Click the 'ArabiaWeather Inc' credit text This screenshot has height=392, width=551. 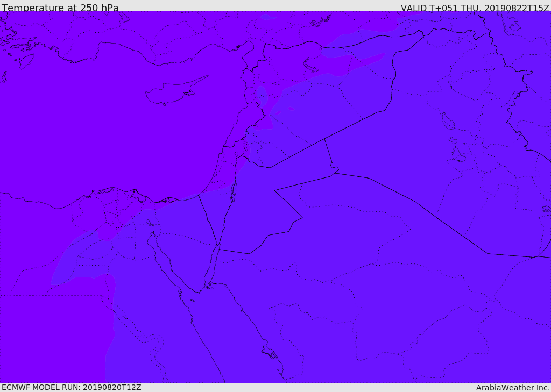512,388
